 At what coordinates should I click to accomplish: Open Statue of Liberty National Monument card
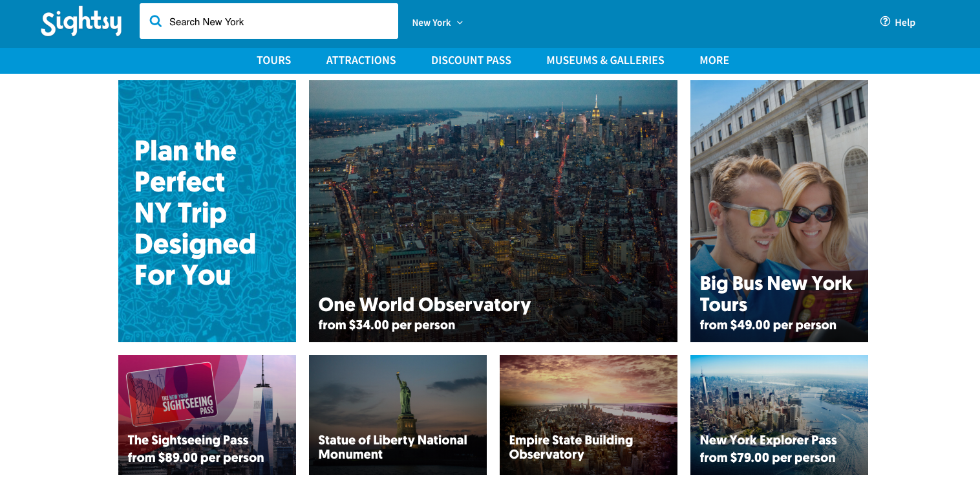click(398, 415)
